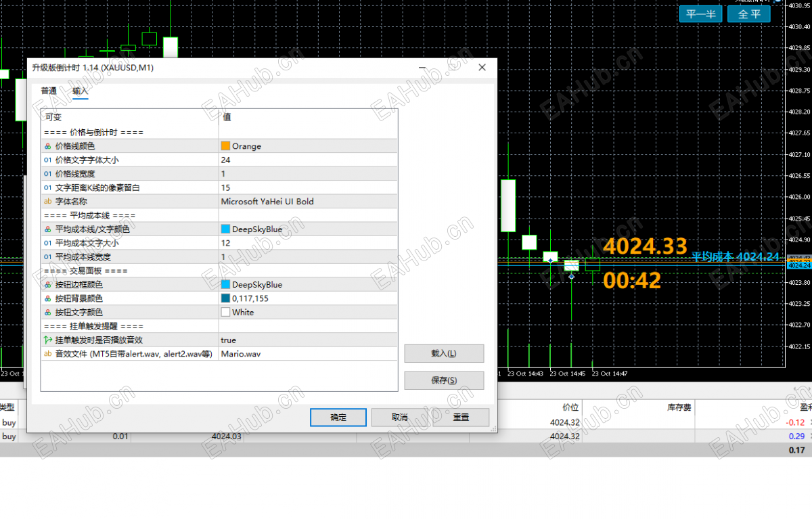The height and width of the screenshot is (519, 812).
Task: Click the 载入(L) button
Action: (444, 353)
